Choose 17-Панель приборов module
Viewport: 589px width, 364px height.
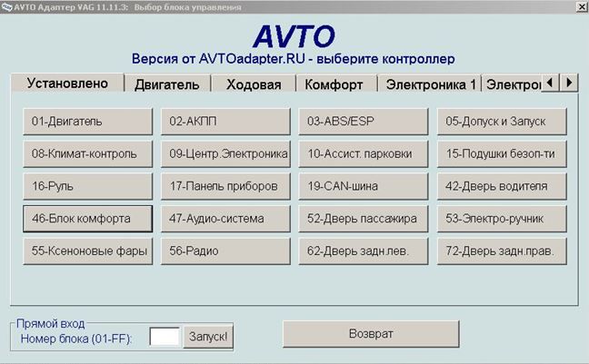pos(225,186)
